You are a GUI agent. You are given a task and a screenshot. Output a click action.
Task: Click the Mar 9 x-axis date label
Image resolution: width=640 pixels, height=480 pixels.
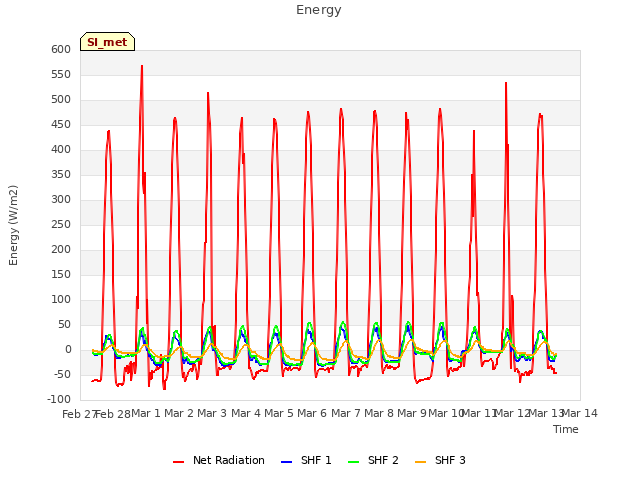tap(412, 413)
